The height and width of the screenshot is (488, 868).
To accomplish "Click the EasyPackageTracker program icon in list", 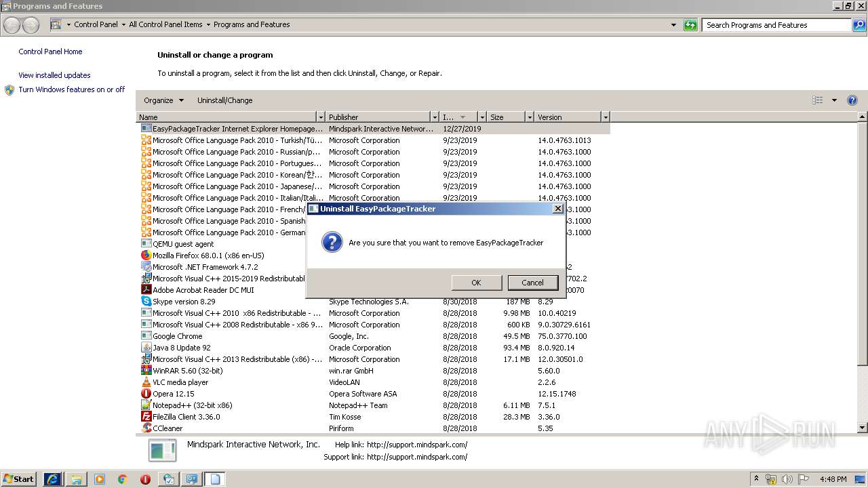I will pos(146,129).
